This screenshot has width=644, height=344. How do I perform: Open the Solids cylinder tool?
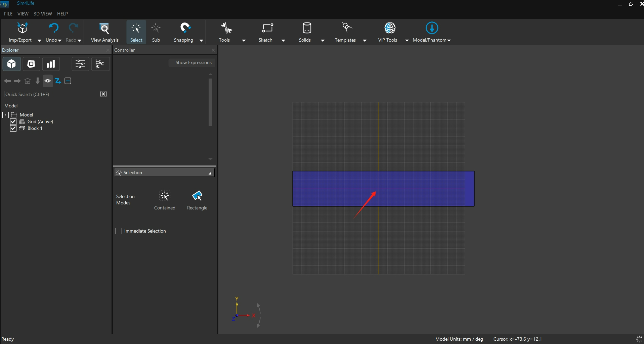coord(307,28)
